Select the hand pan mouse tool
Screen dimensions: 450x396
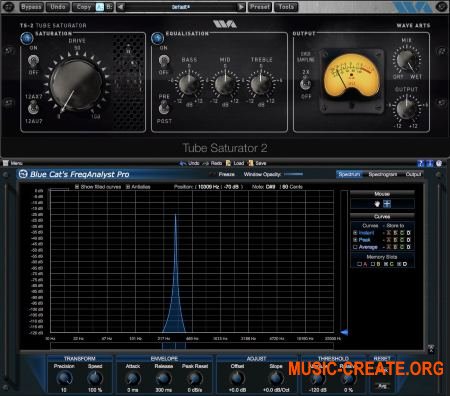(377, 204)
